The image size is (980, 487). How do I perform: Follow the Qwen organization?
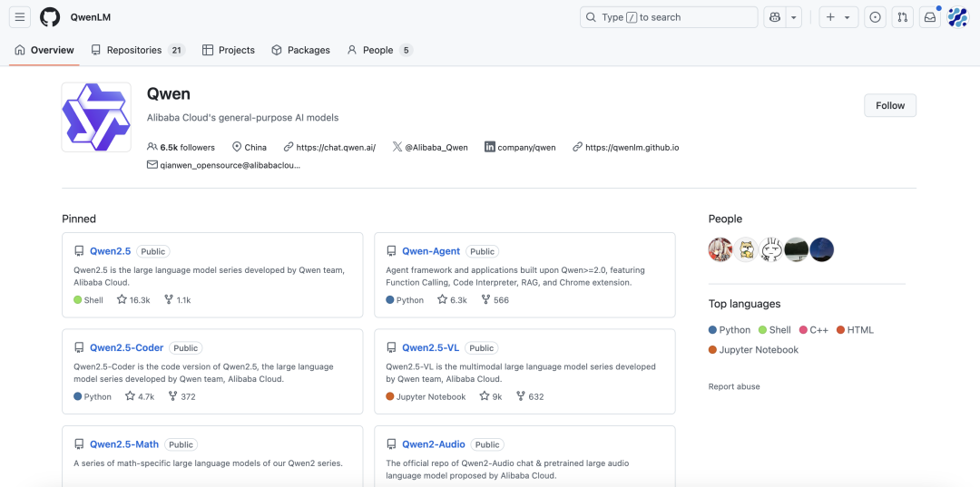890,105
